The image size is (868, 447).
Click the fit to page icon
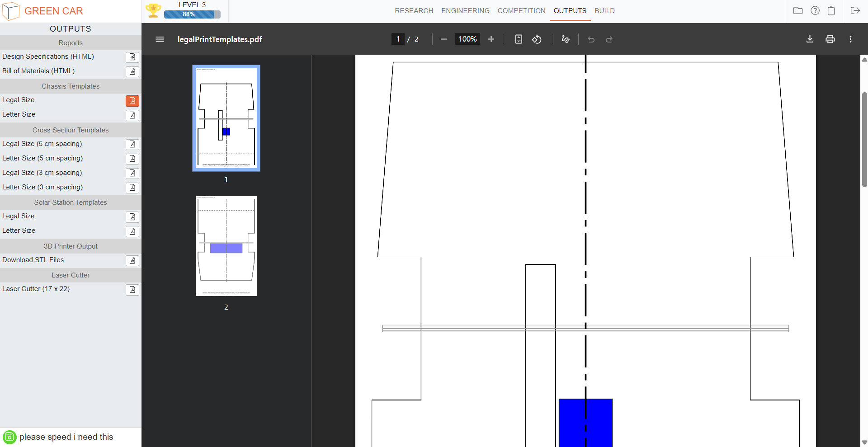pyautogui.click(x=519, y=39)
